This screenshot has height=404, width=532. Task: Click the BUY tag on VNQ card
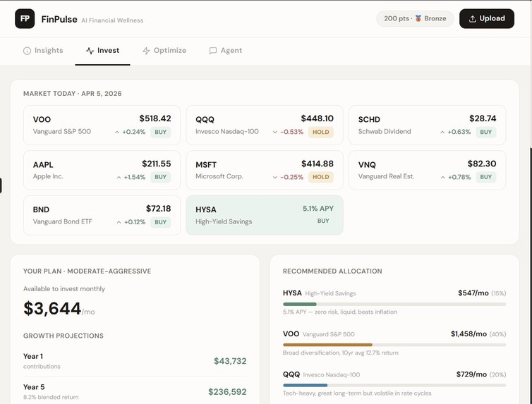tap(486, 177)
